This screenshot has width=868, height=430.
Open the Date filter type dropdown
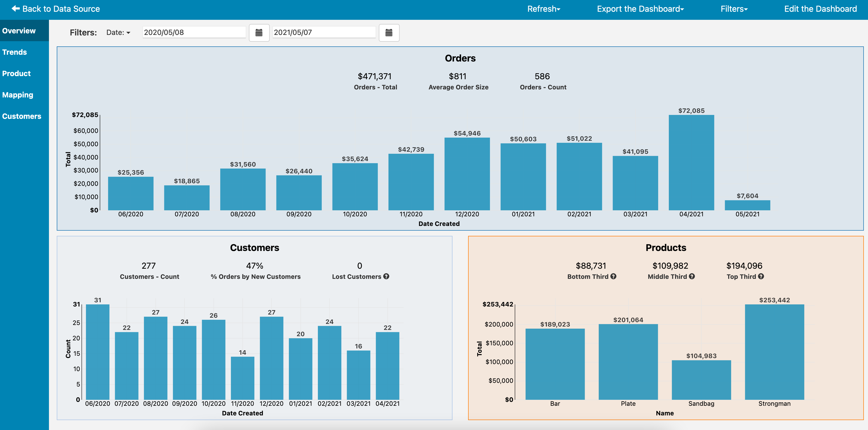click(x=118, y=32)
